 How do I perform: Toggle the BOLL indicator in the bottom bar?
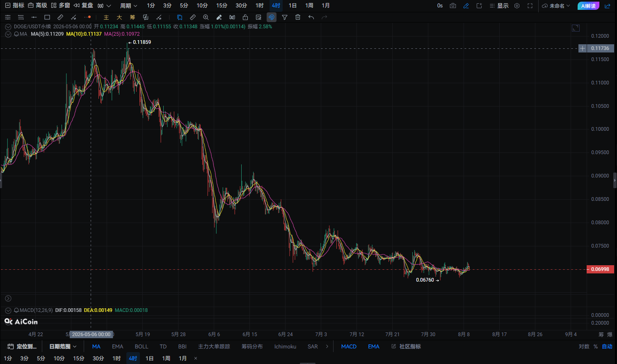pyautogui.click(x=142, y=347)
